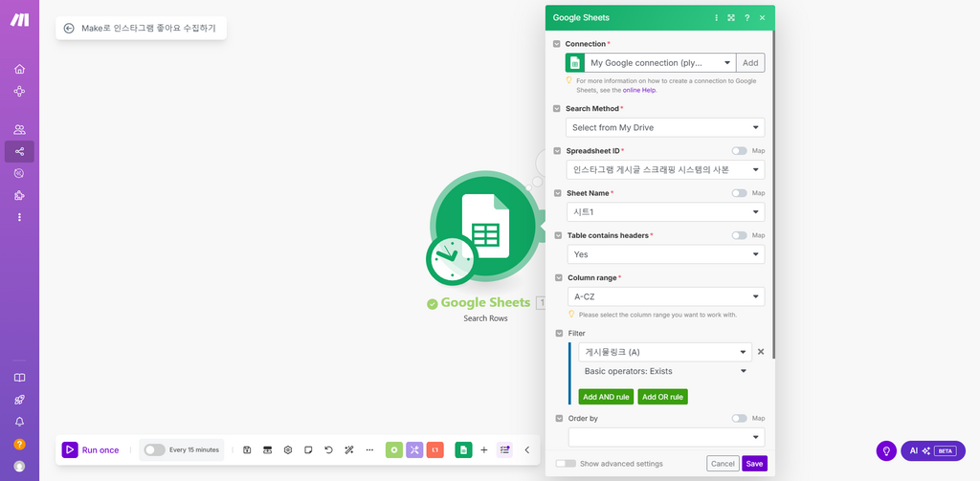Open the Scenarios share icon in the sidebar

(x=19, y=151)
